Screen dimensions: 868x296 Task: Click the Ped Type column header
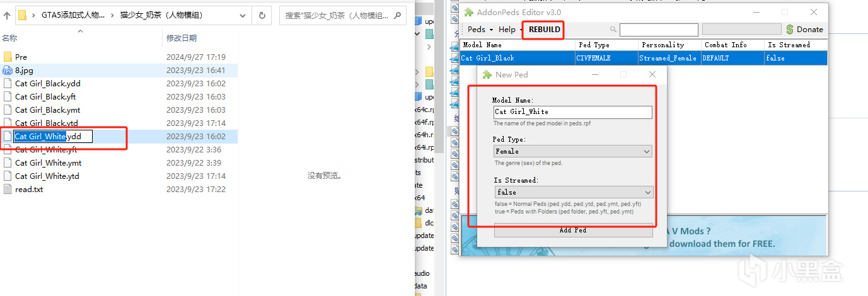[x=606, y=45]
